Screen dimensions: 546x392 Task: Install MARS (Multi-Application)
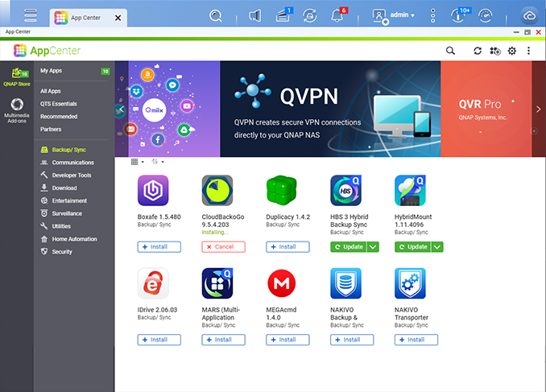tap(223, 340)
